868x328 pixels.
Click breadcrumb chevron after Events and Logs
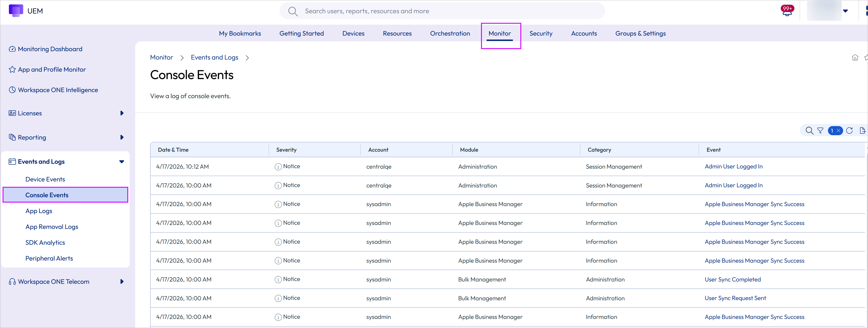247,58
